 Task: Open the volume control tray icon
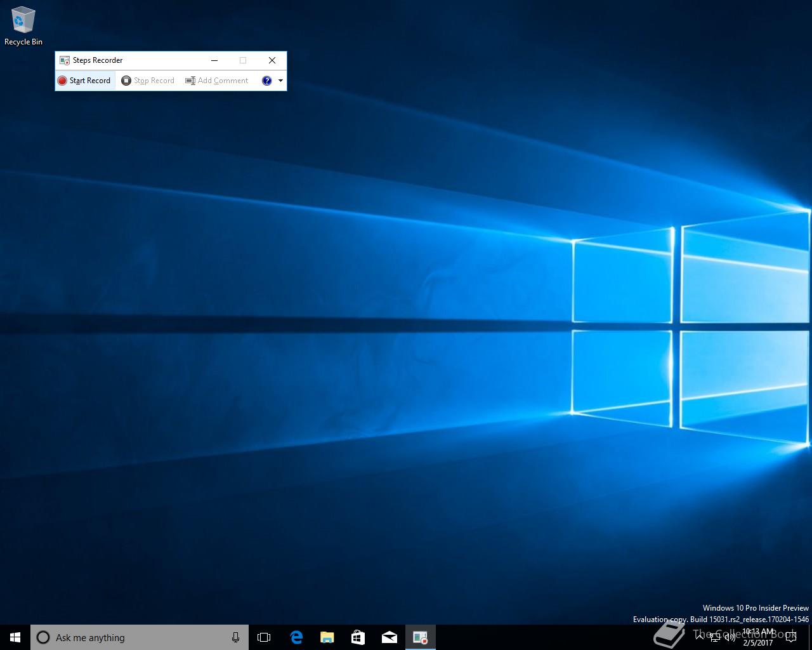[x=730, y=637]
